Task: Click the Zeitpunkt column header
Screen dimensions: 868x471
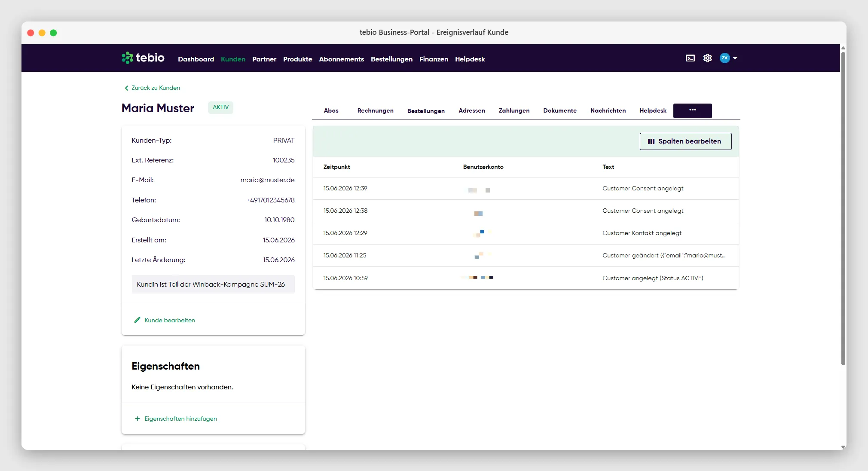Action: [x=336, y=167]
